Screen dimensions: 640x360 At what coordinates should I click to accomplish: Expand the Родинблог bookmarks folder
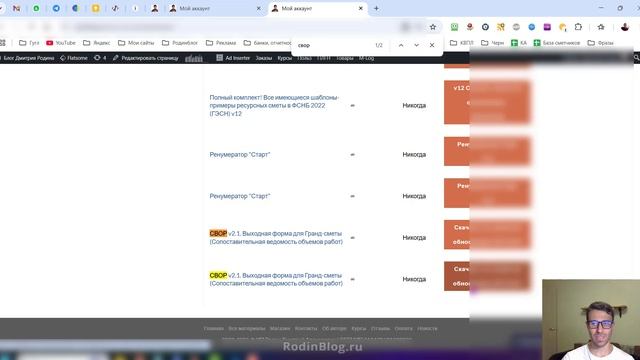(x=180, y=43)
